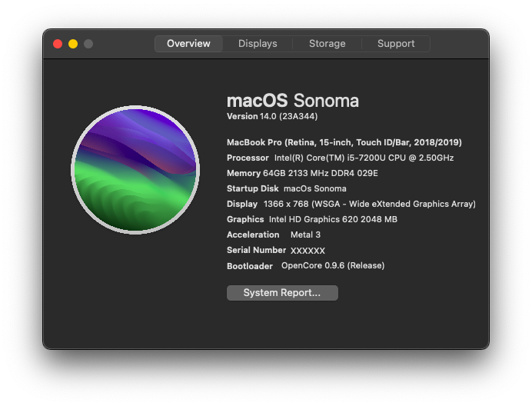This screenshot has height=406, width=532.
Task: Open the Support tab
Action: 396,44
